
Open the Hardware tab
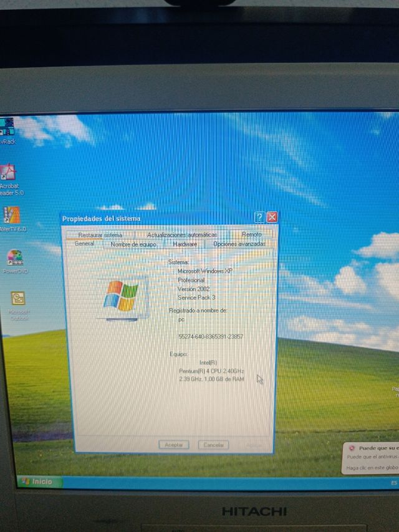(x=185, y=244)
